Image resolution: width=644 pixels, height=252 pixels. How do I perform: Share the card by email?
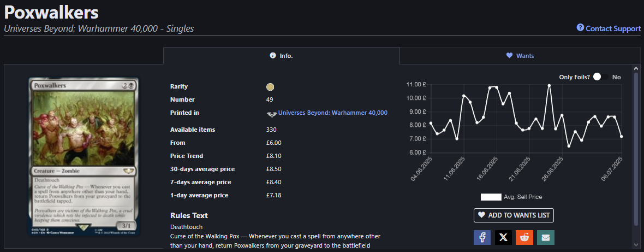pos(546,237)
